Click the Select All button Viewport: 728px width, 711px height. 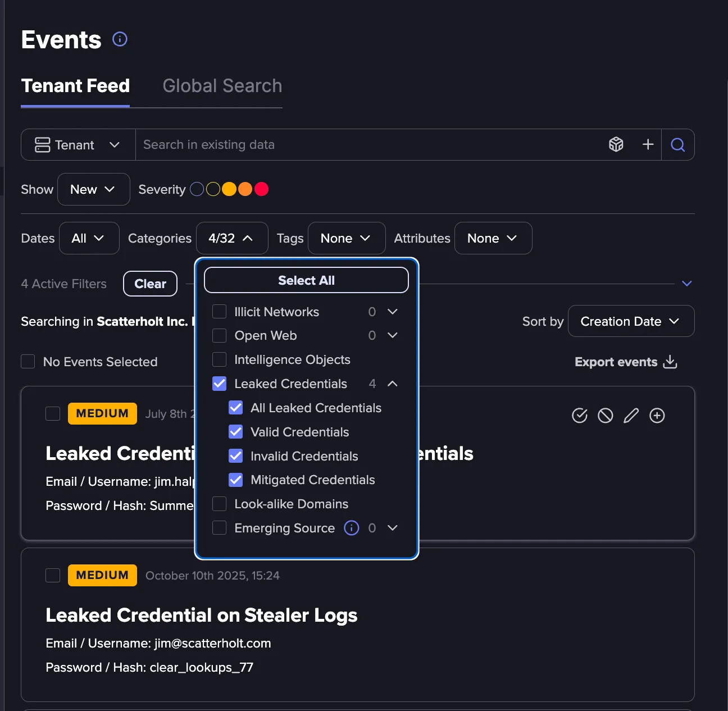306,280
